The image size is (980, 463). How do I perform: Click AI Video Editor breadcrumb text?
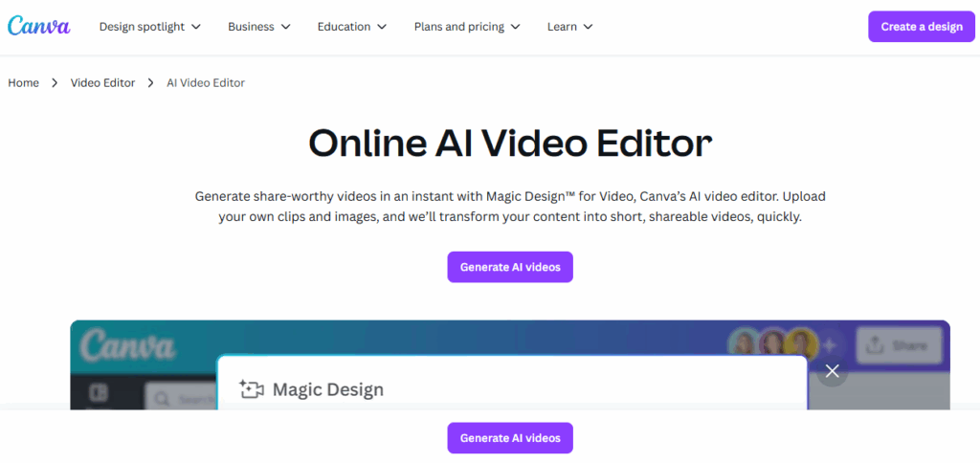click(x=206, y=82)
